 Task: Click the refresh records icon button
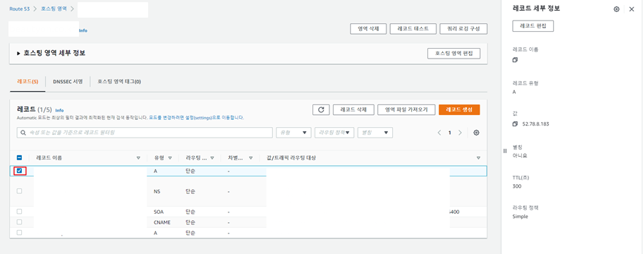coord(321,110)
